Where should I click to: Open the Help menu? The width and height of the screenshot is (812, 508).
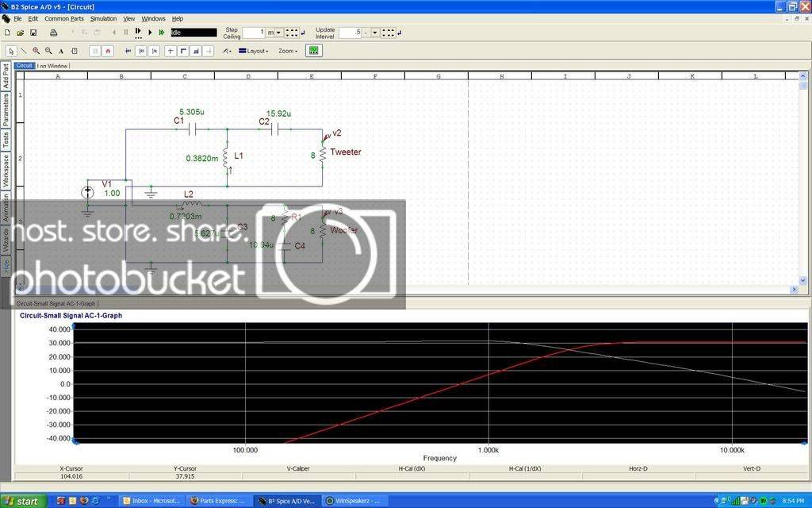(x=178, y=19)
